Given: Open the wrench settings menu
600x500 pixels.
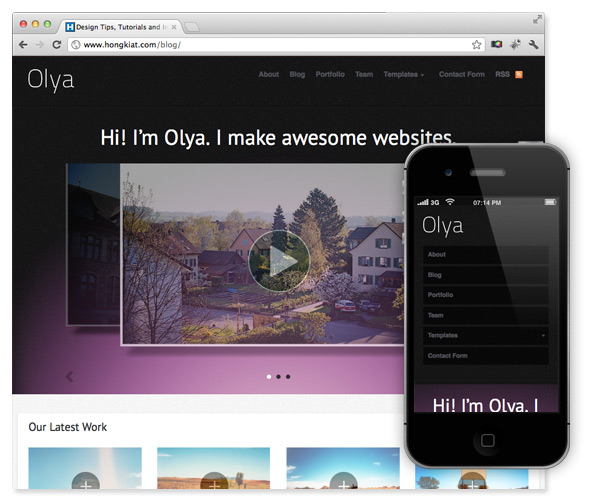Looking at the screenshot, I should 533,44.
